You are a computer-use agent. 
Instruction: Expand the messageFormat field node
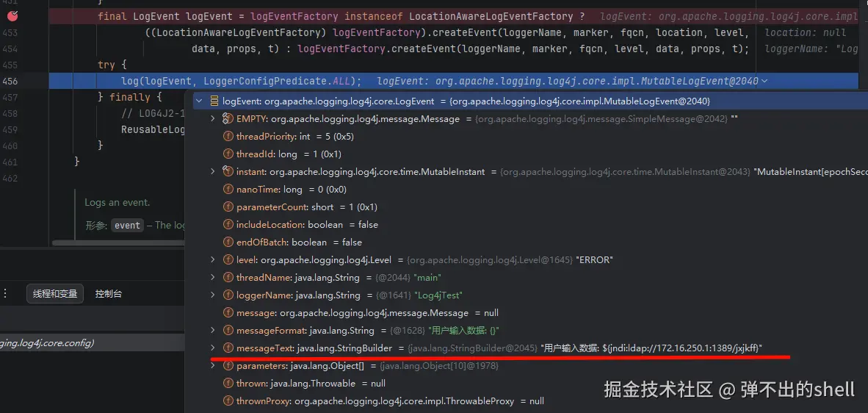(x=212, y=330)
